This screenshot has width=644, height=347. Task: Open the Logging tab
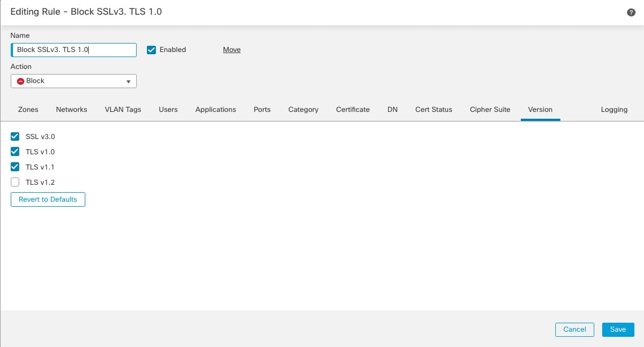tap(614, 109)
